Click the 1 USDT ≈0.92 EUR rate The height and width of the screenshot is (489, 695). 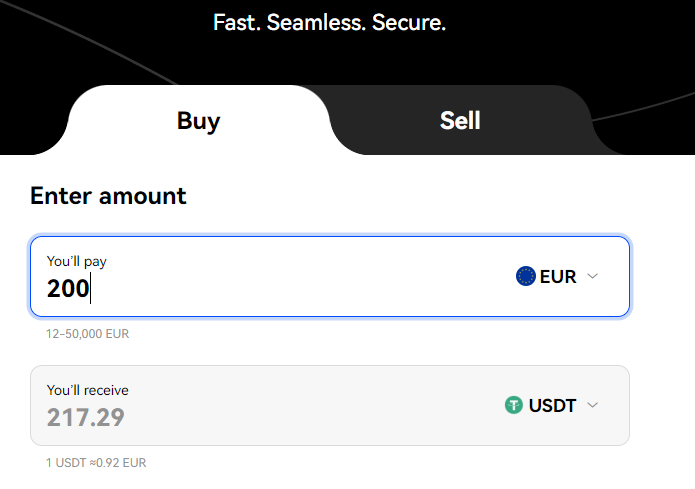[96, 463]
